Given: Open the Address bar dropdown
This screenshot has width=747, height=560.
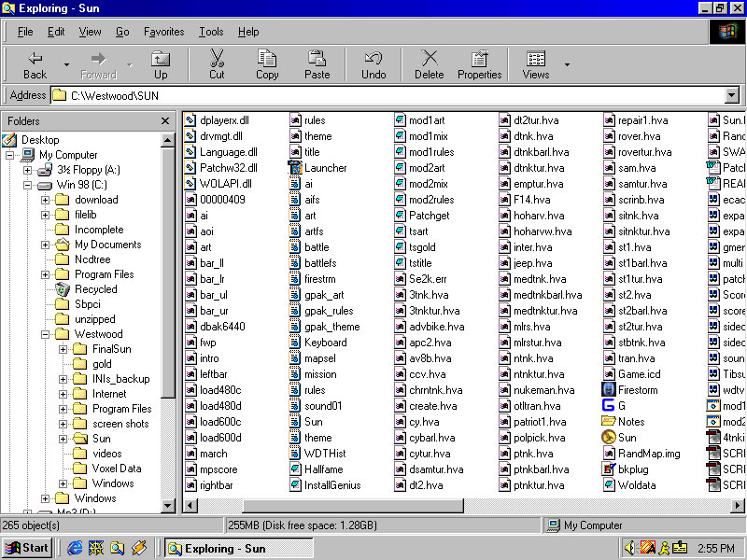Looking at the screenshot, I should click(x=732, y=95).
